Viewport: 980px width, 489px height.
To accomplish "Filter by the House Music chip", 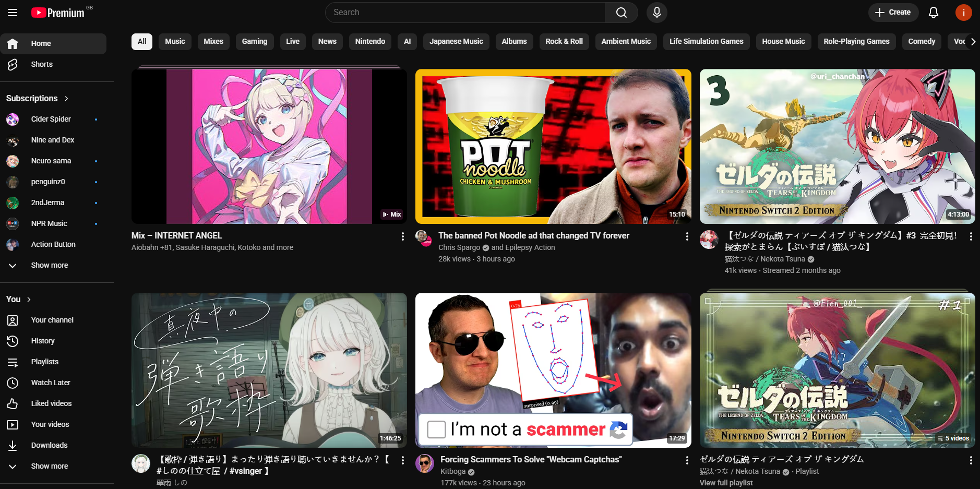I will coord(783,41).
